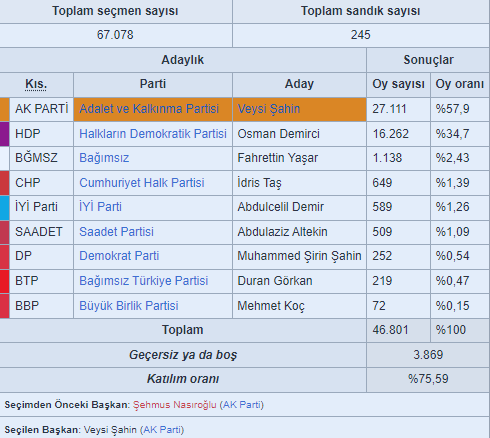The width and height of the screenshot is (490, 438).
Task: Open Cumhuriyet Halk Partisi page
Action: point(142,183)
